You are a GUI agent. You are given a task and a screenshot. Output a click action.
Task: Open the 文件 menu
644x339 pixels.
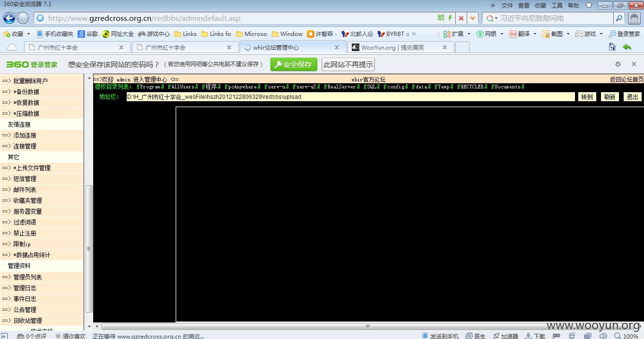tap(507, 6)
